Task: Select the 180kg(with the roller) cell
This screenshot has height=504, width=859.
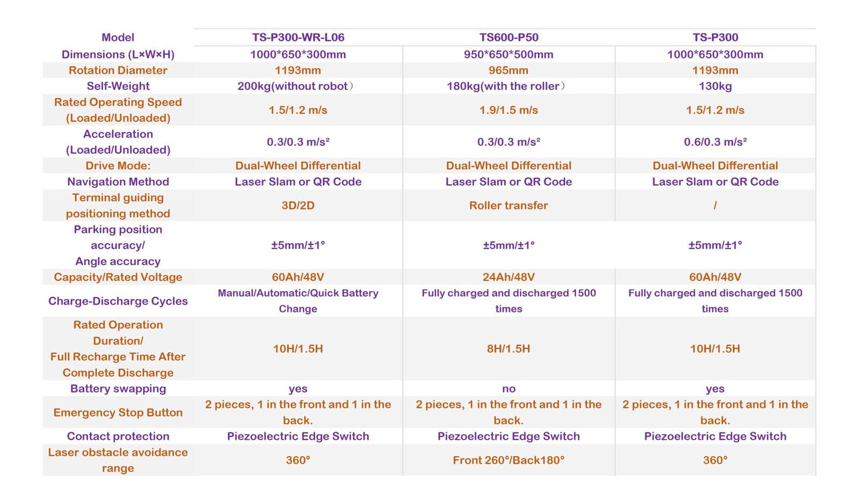Action: click(506, 86)
